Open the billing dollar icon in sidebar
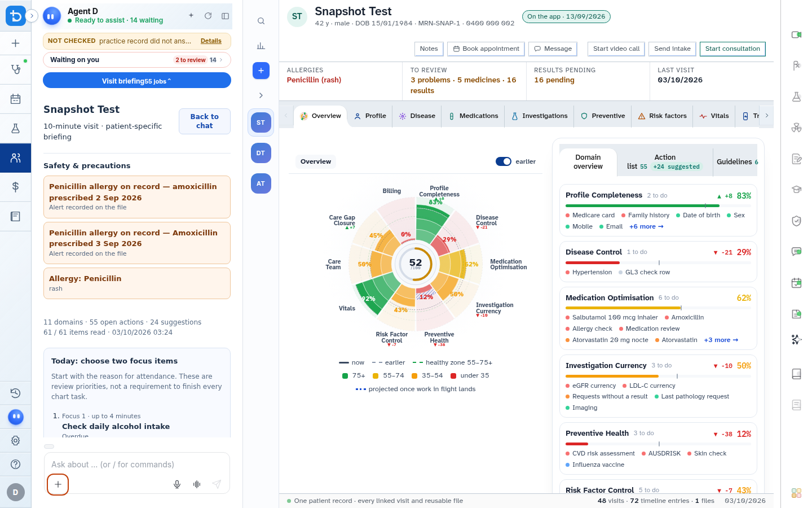 (x=16, y=187)
